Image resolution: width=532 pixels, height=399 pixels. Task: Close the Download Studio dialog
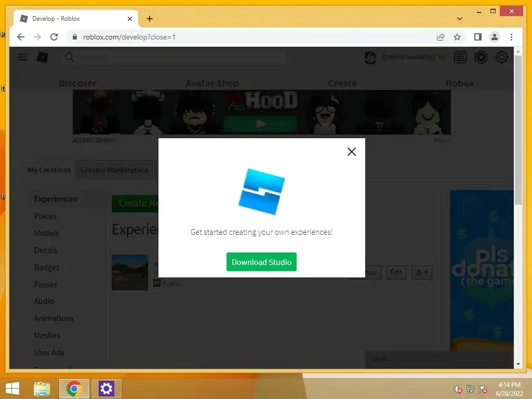352,152
